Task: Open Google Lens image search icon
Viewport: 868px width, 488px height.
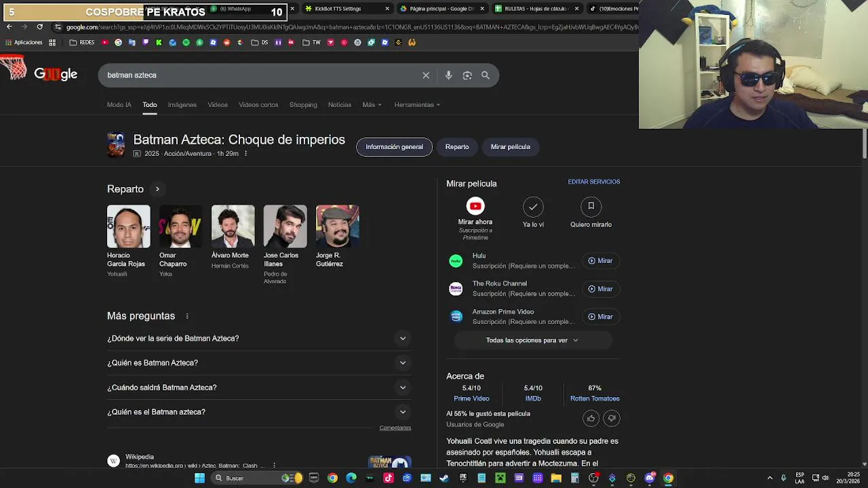Action: coord(467,75)
